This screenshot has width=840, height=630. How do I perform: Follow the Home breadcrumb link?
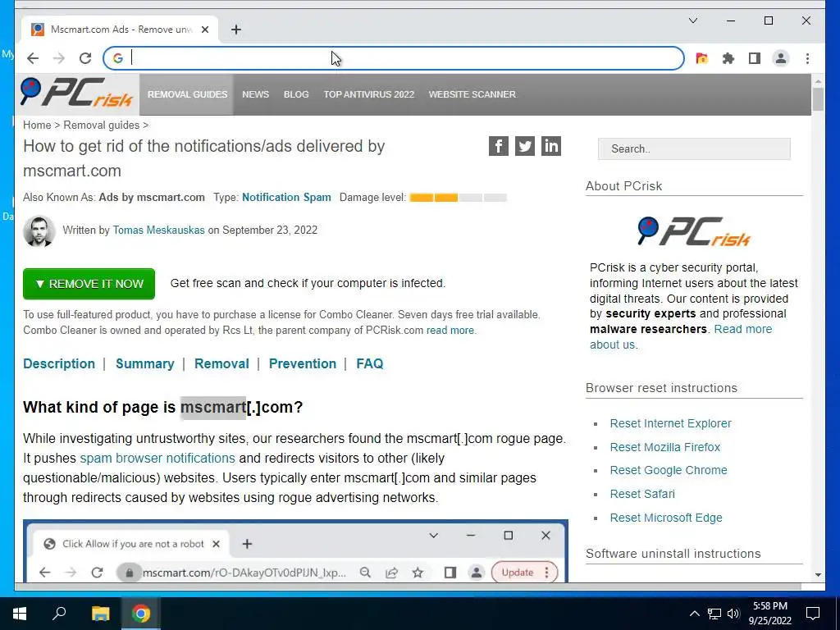37,126
